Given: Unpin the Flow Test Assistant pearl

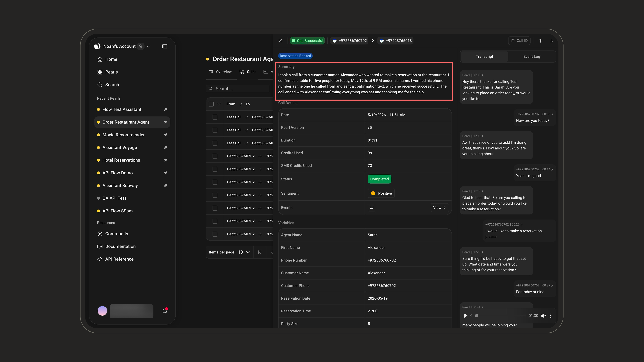Looking at the screenshot, I should click(166, 109).
